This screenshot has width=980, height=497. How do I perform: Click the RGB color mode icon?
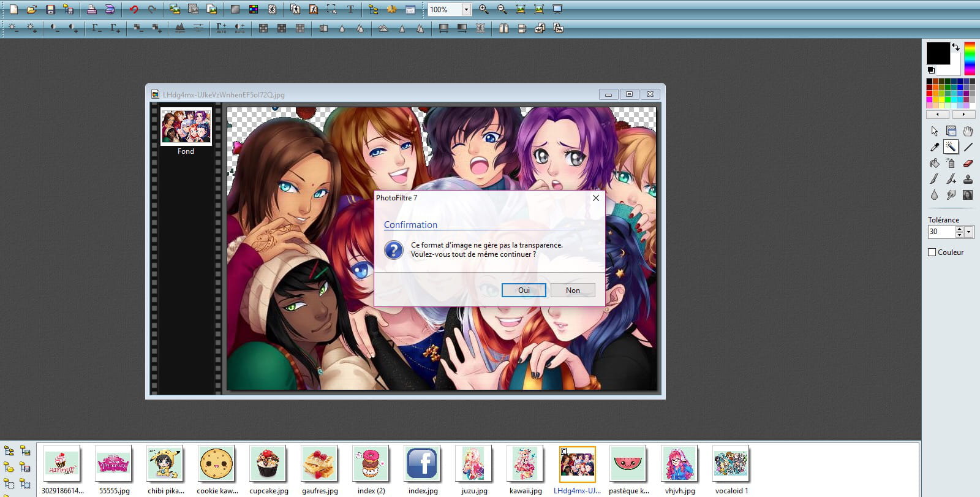coord(254,9)
